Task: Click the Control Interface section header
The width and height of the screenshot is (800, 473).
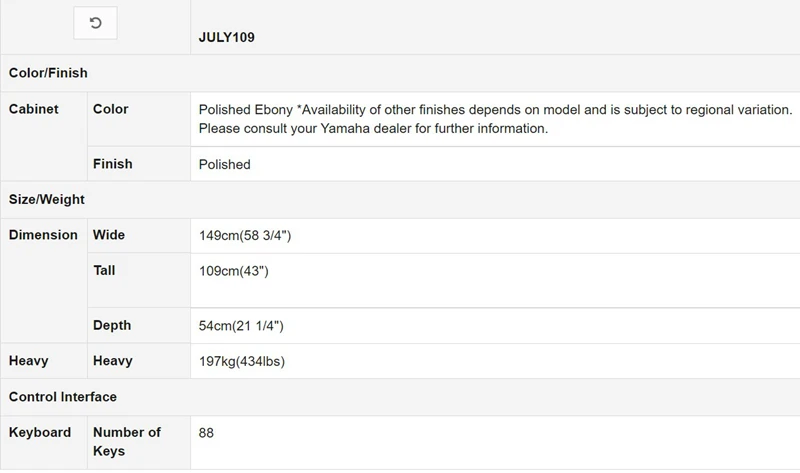Action: click(63, 397)
